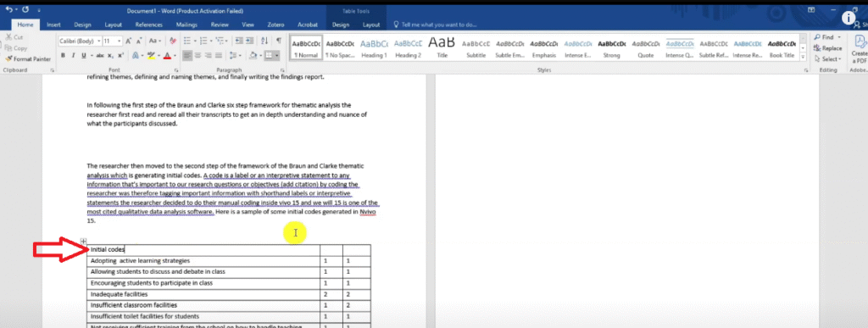Open the Select dropdown in Editing

[827, 58]
